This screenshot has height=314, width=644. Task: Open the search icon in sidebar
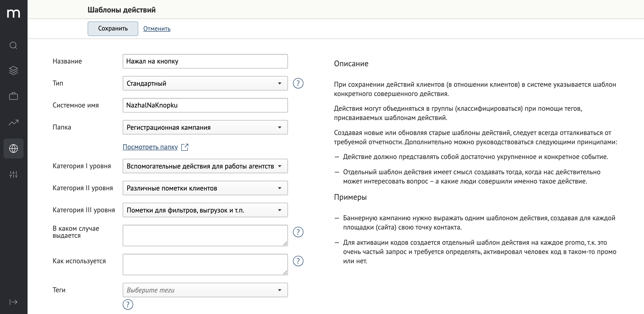pos(13,45)
